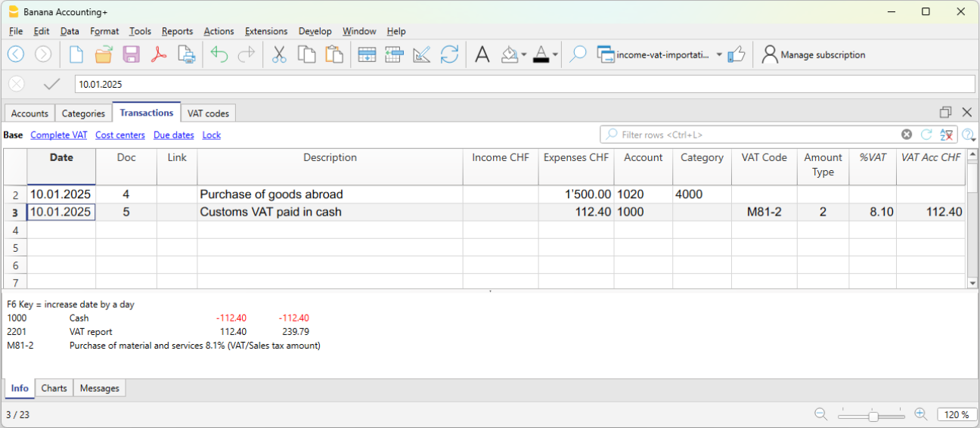Cancel the cell edit with the X icon

click(17, 84)
